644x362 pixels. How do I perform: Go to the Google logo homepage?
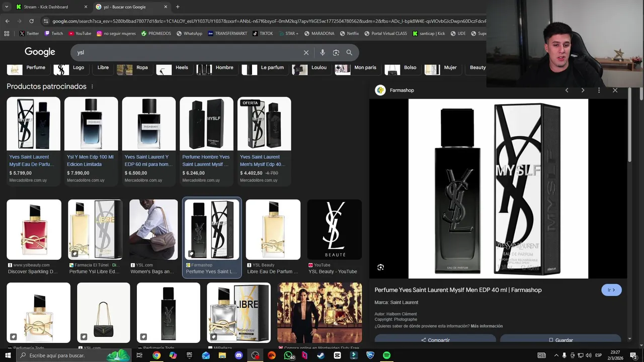pyautogui.click(x=40, y=52)
